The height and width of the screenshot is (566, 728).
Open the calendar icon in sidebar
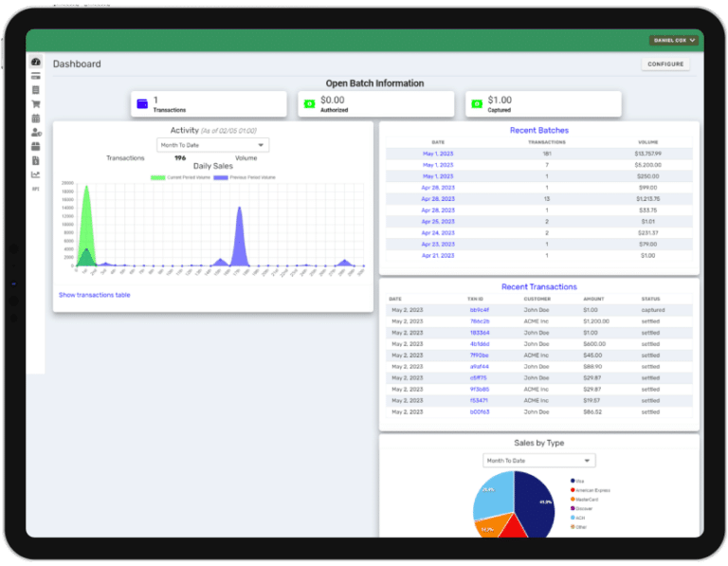(x=36, y=119)
